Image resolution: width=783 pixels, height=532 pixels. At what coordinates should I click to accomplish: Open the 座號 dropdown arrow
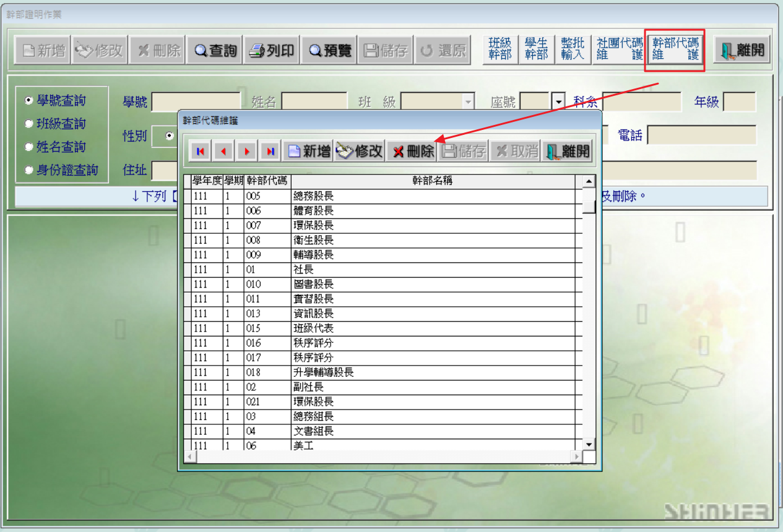(558, 101)
